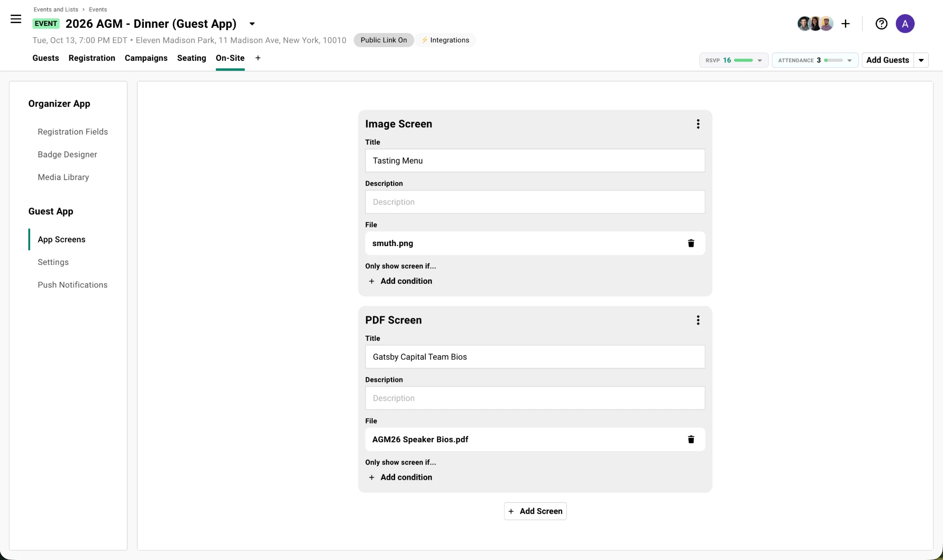Image resolution: width=943 pixels, height=560 pixels.
Task: Click the smuth.png file name
Action: click(x=392, y=243)
